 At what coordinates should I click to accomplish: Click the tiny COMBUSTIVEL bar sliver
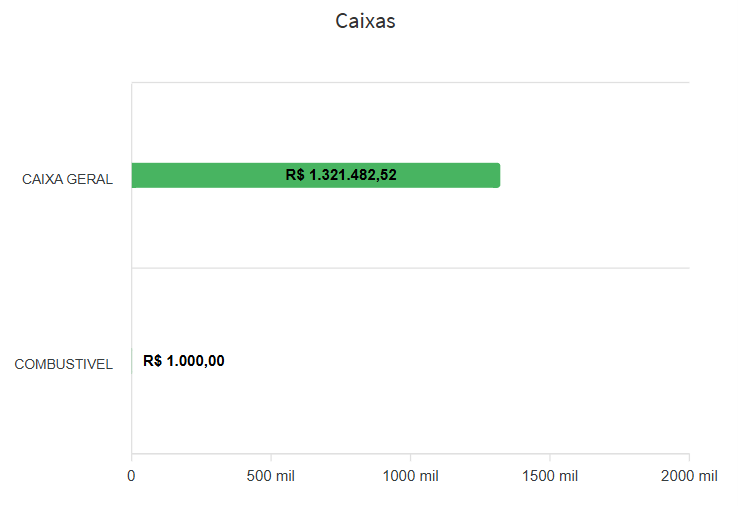click(x=132, y=361)
